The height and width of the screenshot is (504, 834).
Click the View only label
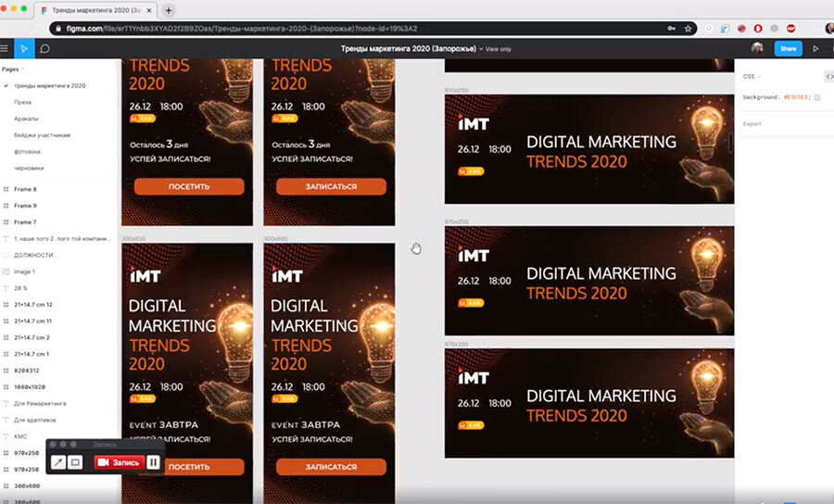(499, 49)
